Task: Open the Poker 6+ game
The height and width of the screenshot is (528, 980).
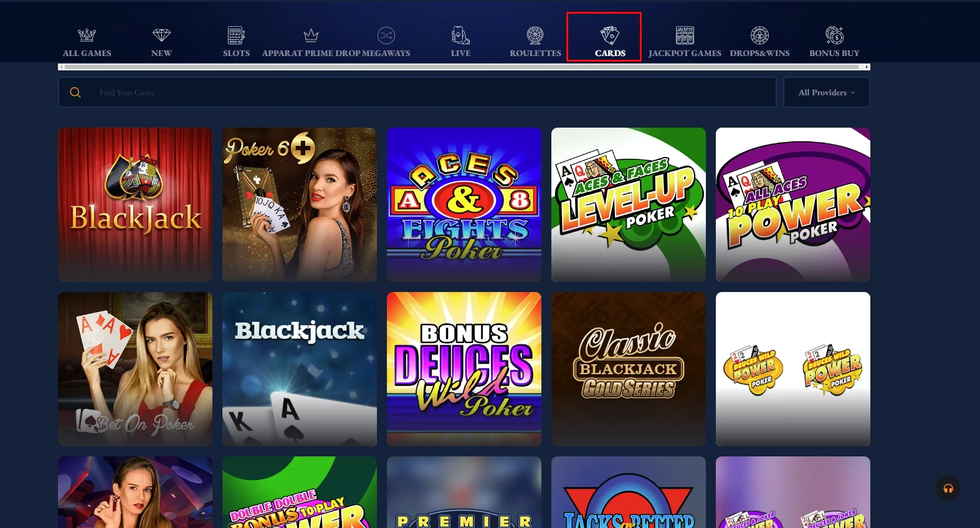Action: (x=300, y=205)
